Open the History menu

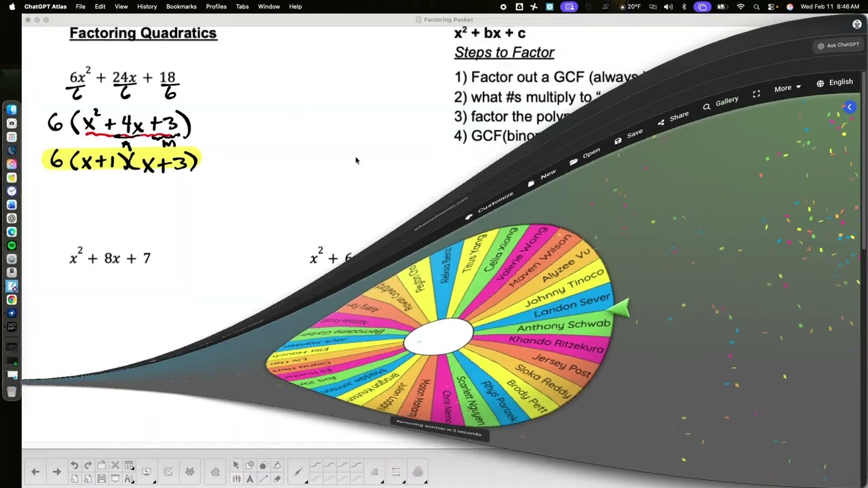(x=147, y=7)
